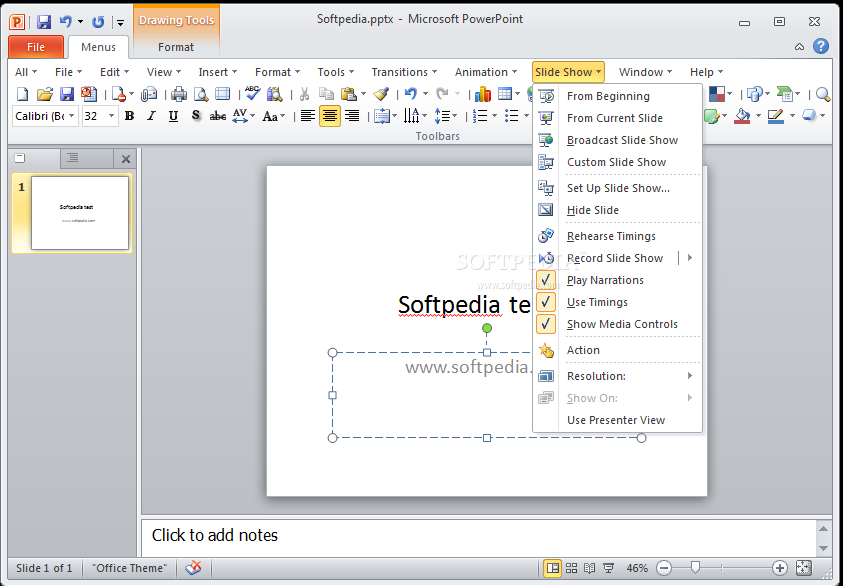
Task: Activate the Format Painter brush
Action: (x=381, y=95)
